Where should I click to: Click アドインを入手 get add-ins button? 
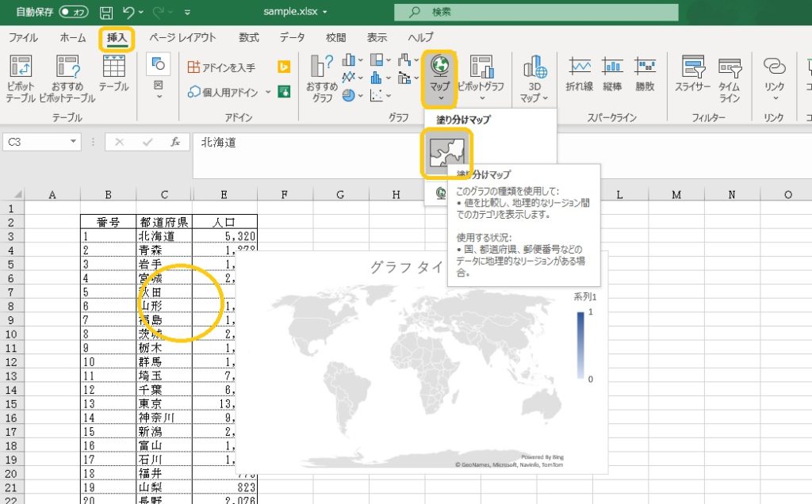point(221,67)
